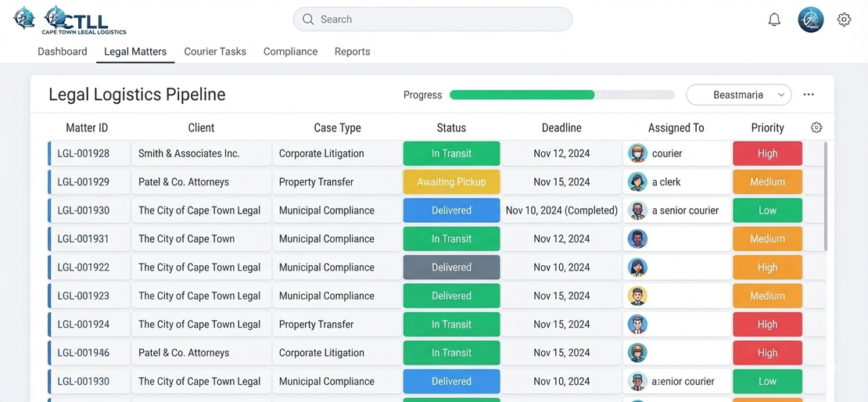Click Medium priority swatch on LGL-001929
The image size is (868, 402).
pos(767,181)
